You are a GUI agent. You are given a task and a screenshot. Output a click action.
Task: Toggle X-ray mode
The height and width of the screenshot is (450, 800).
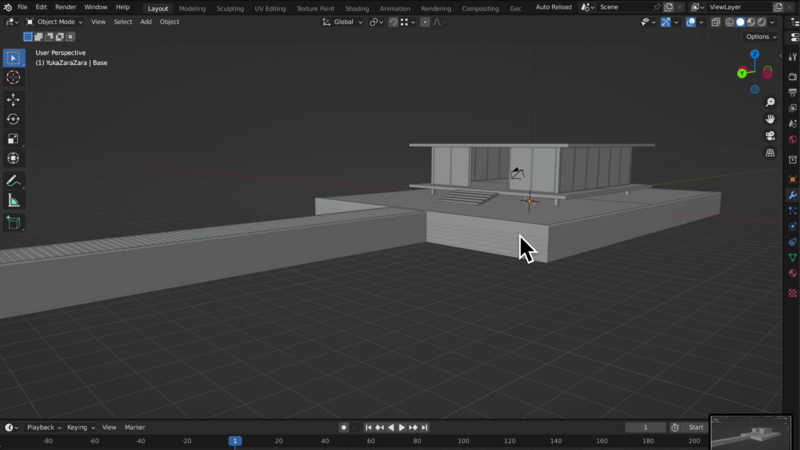pyautogui.click(x=715, y=22)
